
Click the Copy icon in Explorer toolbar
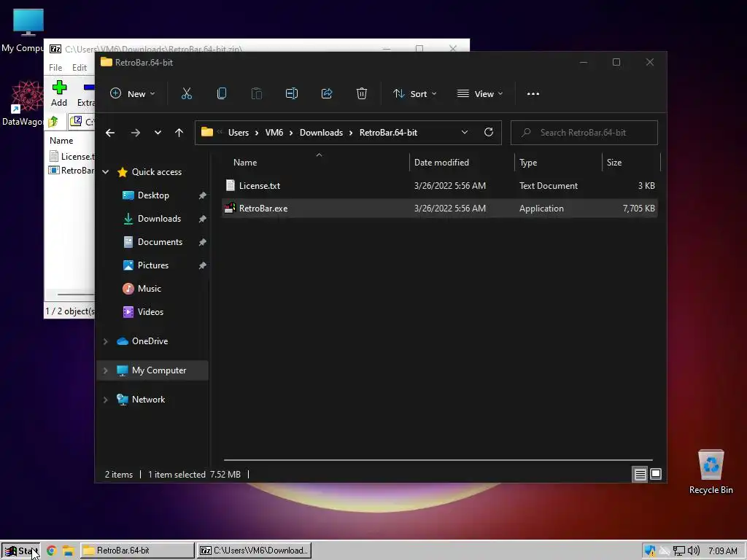[x=222, y=94]
